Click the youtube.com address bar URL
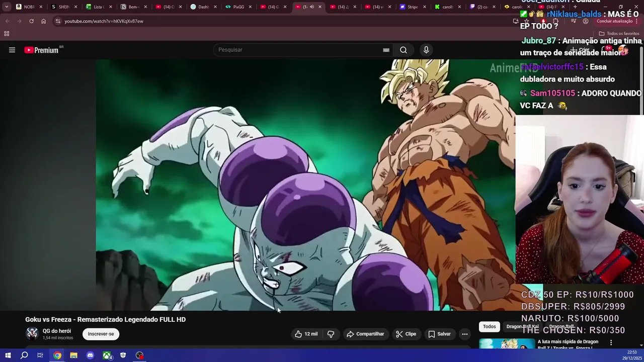Viewport: 644px width, 362px height. click(104, 21)
